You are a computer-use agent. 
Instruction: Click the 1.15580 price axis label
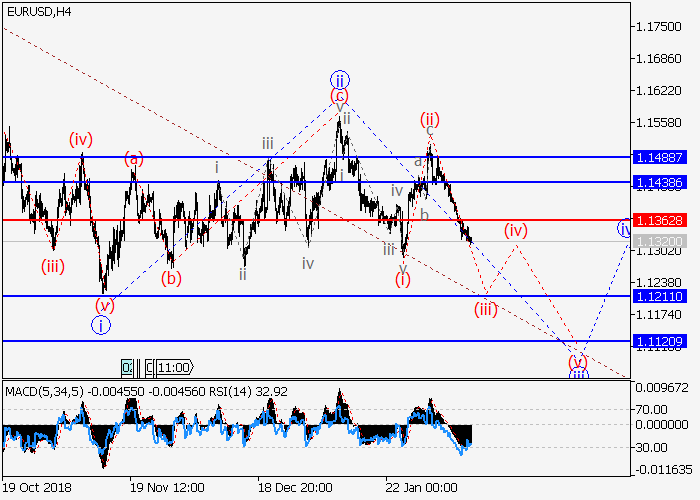658,122
